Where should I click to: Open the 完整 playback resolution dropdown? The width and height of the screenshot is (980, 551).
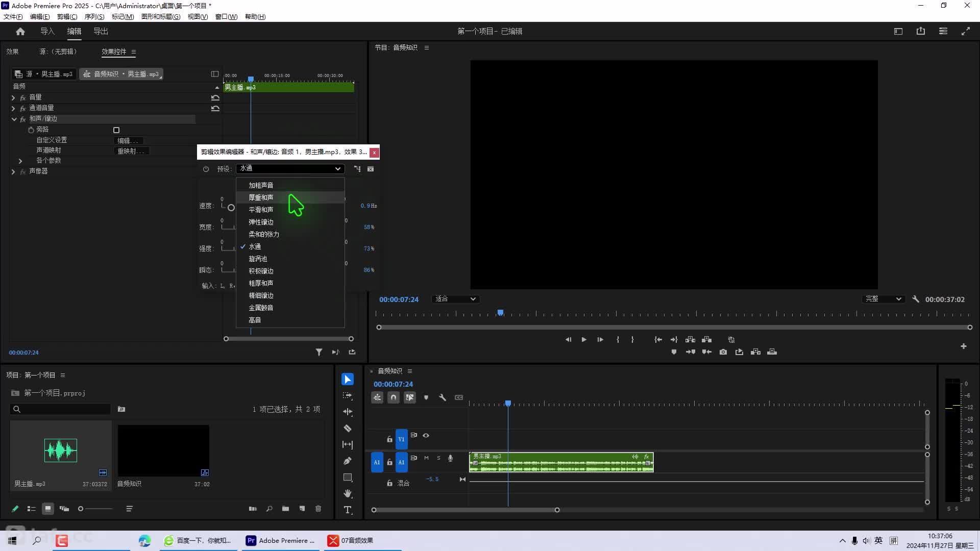(x=884, y=299)
